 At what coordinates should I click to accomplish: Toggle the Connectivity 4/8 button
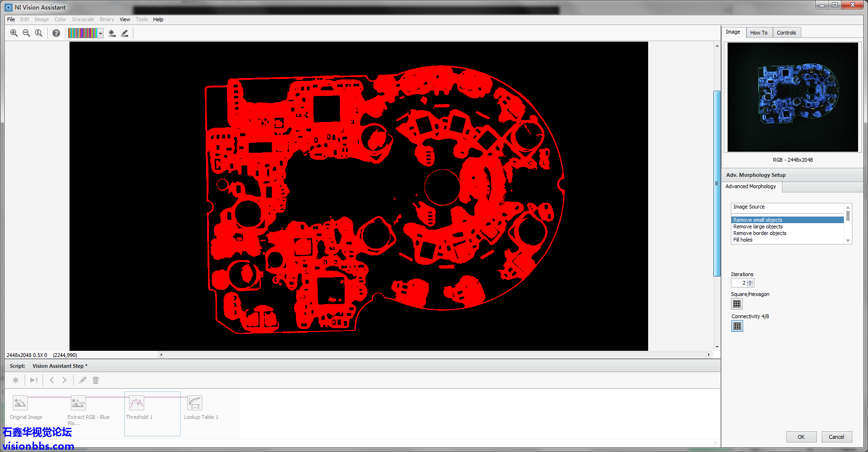click(x=737, y=326)
